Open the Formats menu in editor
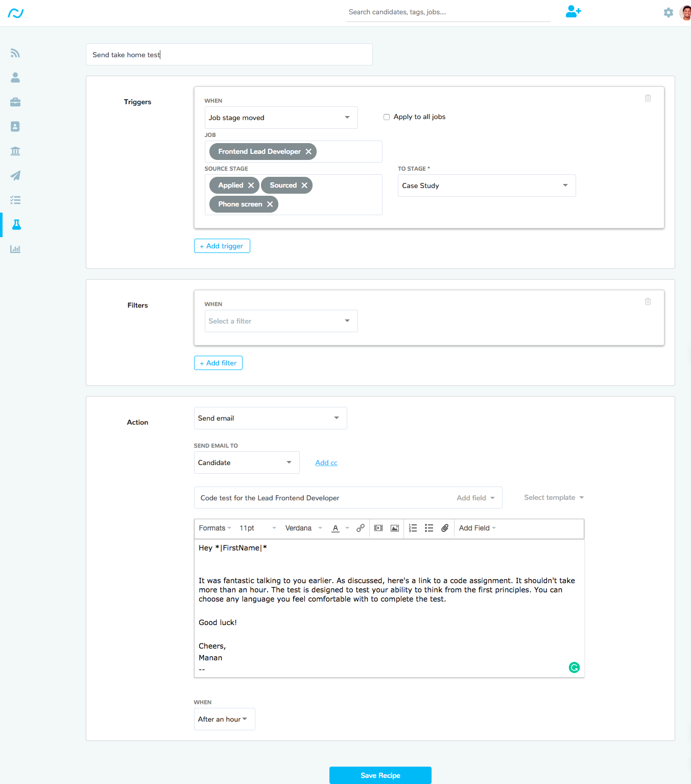This screenshot has width=691, height=784. pyautogui.click(x=215, y=528)
